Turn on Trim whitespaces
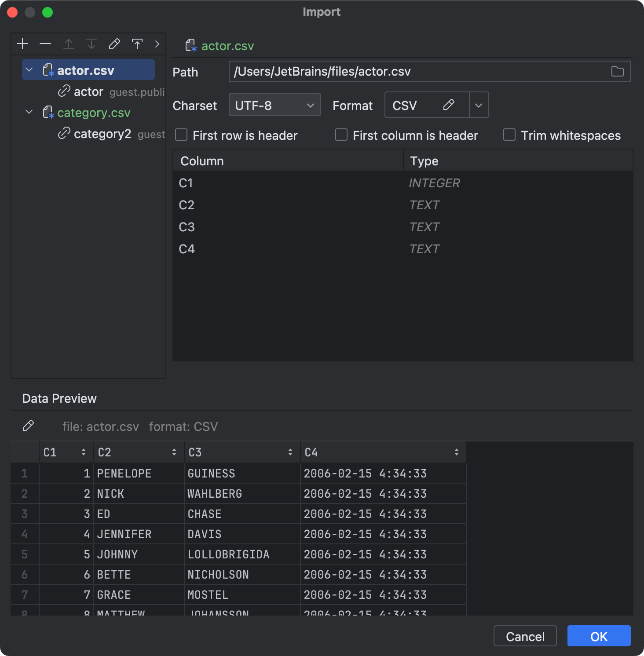 [x=509, y=135]
